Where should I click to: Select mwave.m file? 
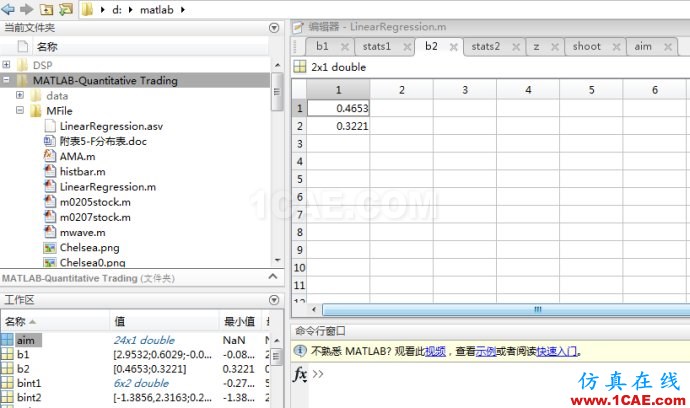[83, 232]
